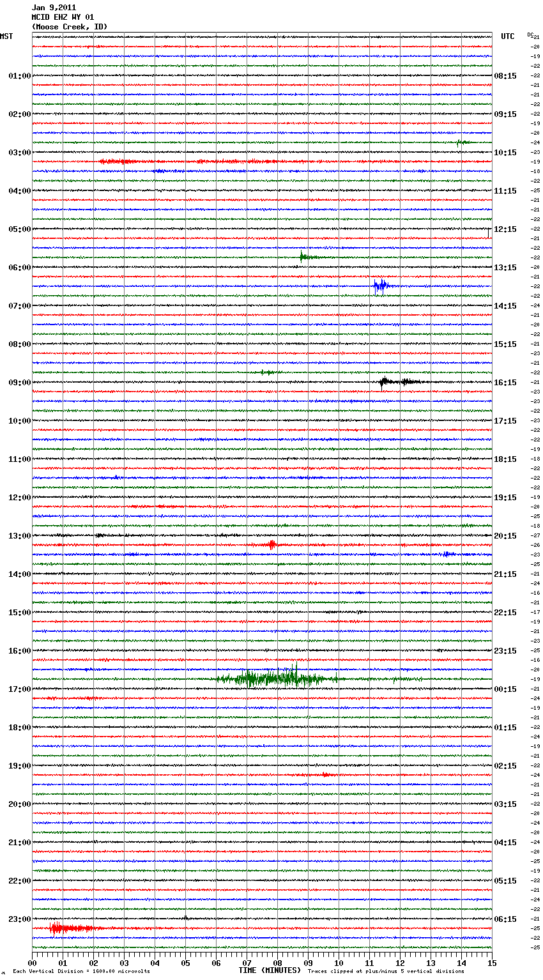Image resolution: width=543 pixels, height=980 pixels.
Task: Click the 03 minute axis tick label
Action: click(x=124, y=963)
